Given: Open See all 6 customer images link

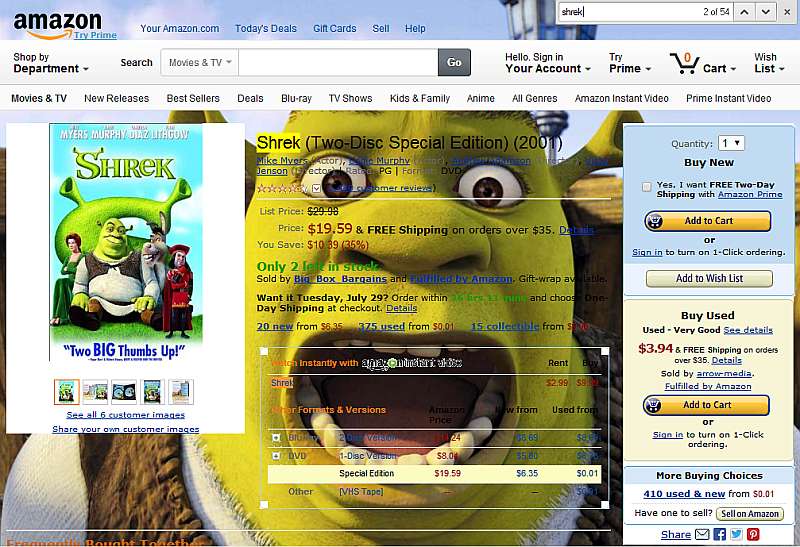Looking at the screenshot, I should [x=126, y=415].
